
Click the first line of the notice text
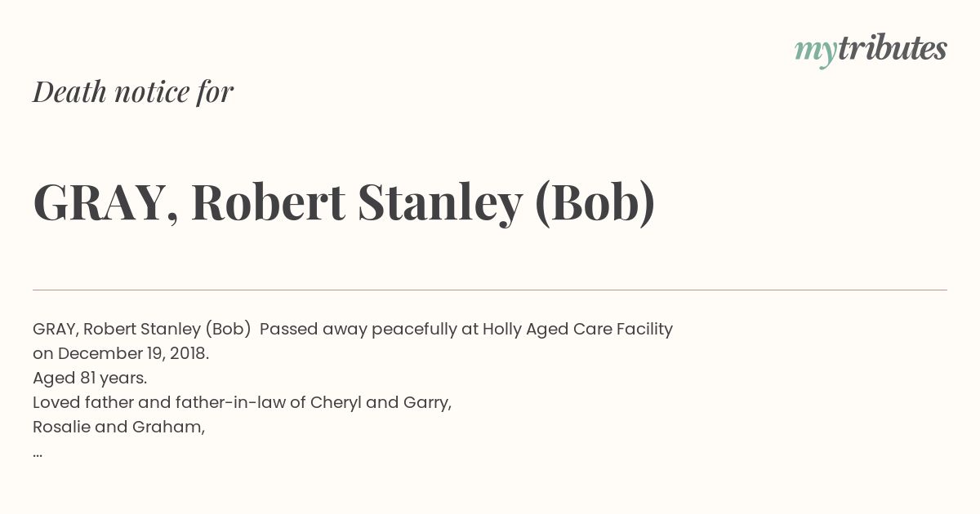click(x=353, y=330)
